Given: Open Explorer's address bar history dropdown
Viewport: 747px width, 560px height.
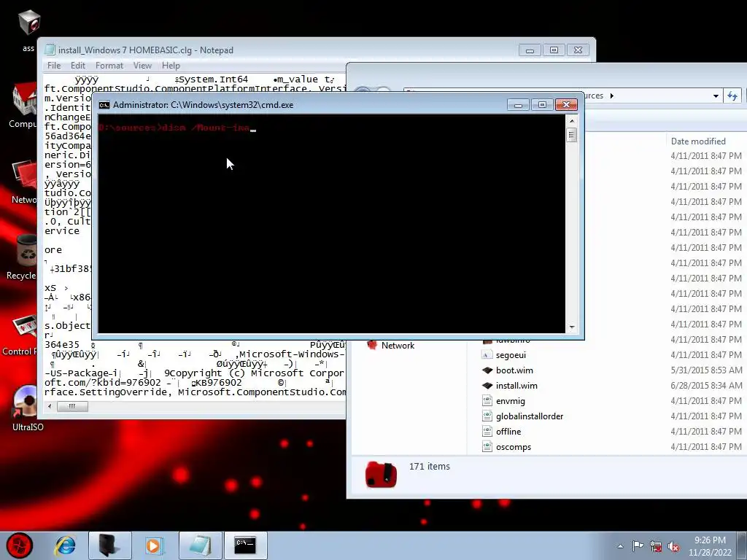Looking at the screenshot, I should pos(716,96).
